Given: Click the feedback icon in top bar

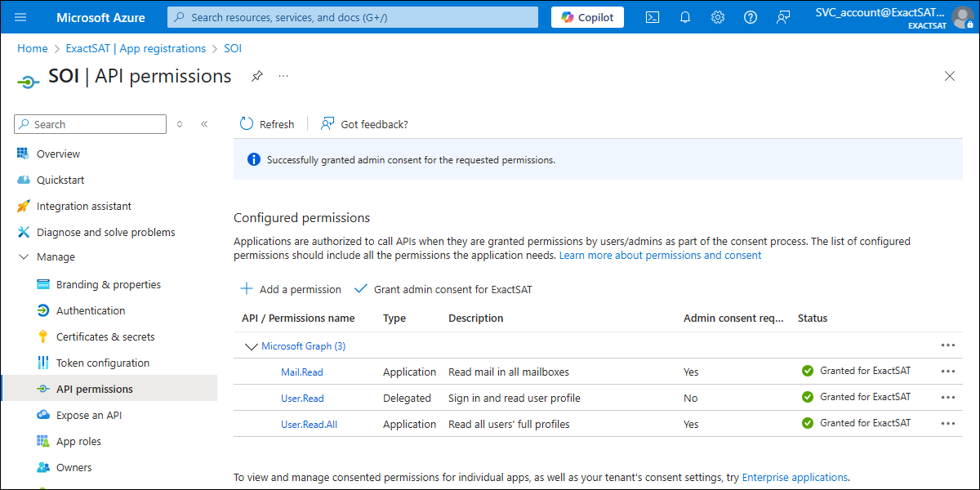Looking at the screenshot, I should click(783, 17).
